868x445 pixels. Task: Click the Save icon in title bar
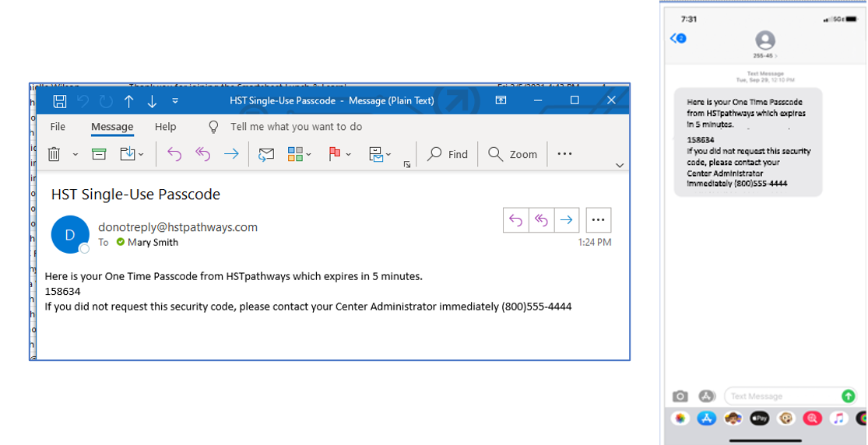tap(60, 100)
